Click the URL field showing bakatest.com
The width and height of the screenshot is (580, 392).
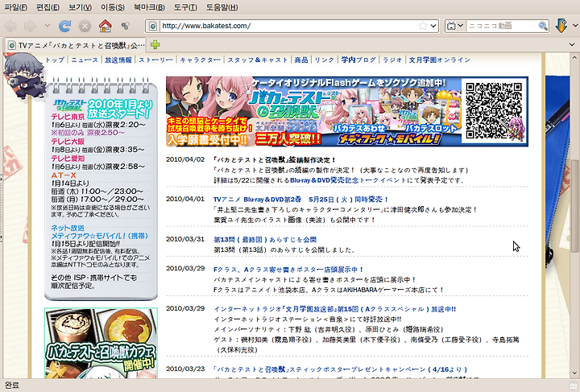(x=288, y=26)
